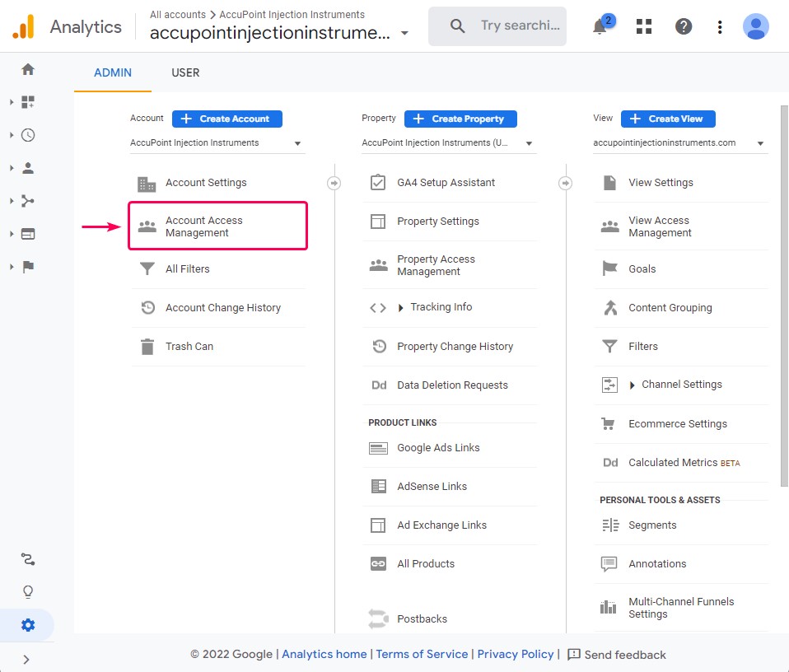Open Conversions flag icon in sidebar

[28, 267]
